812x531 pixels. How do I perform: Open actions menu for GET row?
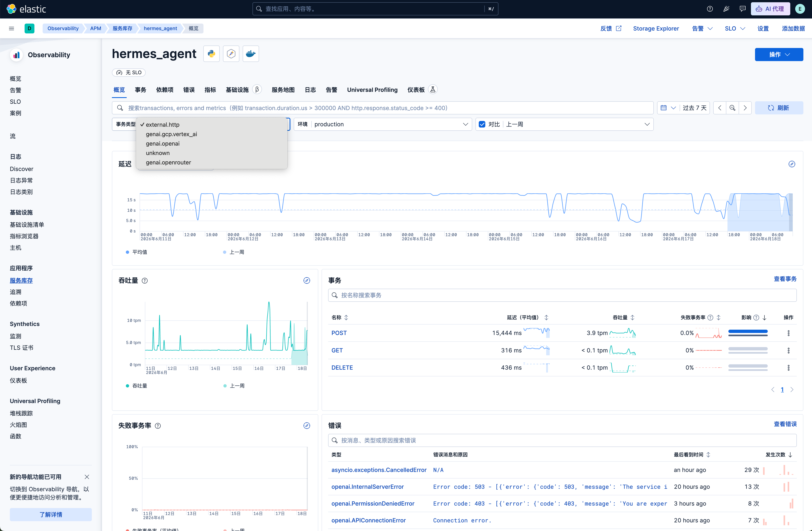(788, 350)
